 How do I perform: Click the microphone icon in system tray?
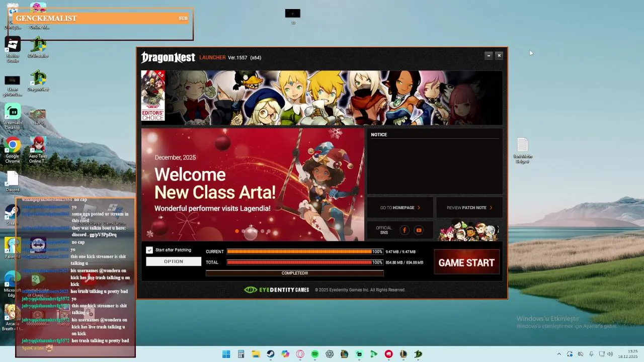pyautogui.click(x=591, y=354)
